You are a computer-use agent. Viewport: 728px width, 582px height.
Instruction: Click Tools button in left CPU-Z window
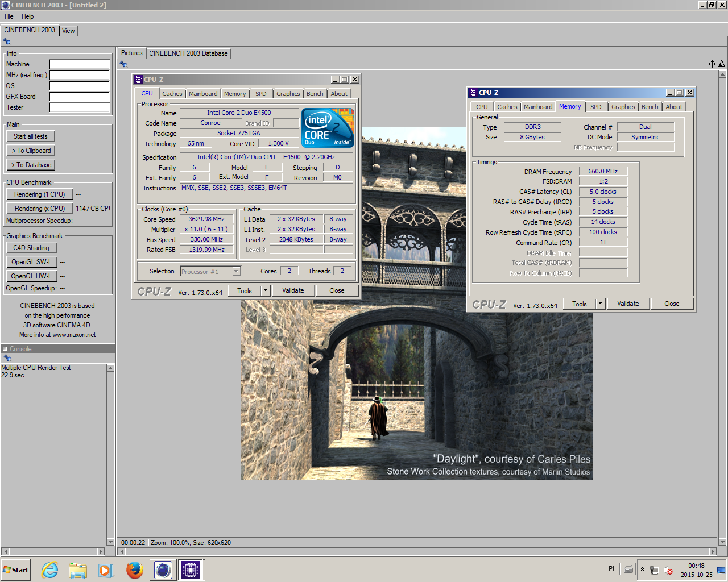pyautogui.click(x=245, y=290)
